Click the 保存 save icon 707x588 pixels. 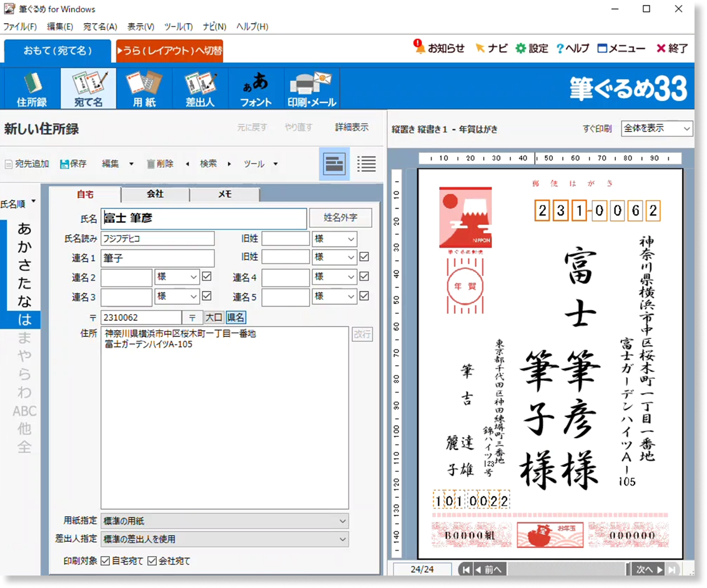(x=65, y=164)
